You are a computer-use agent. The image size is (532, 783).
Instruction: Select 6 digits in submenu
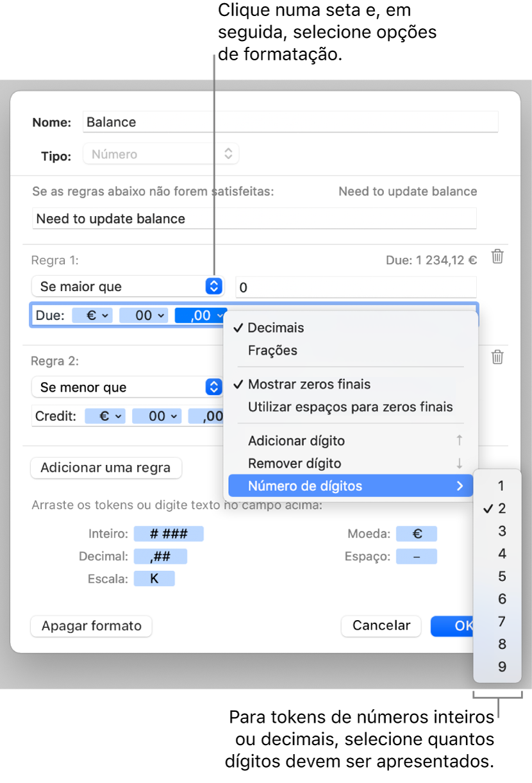497,599
